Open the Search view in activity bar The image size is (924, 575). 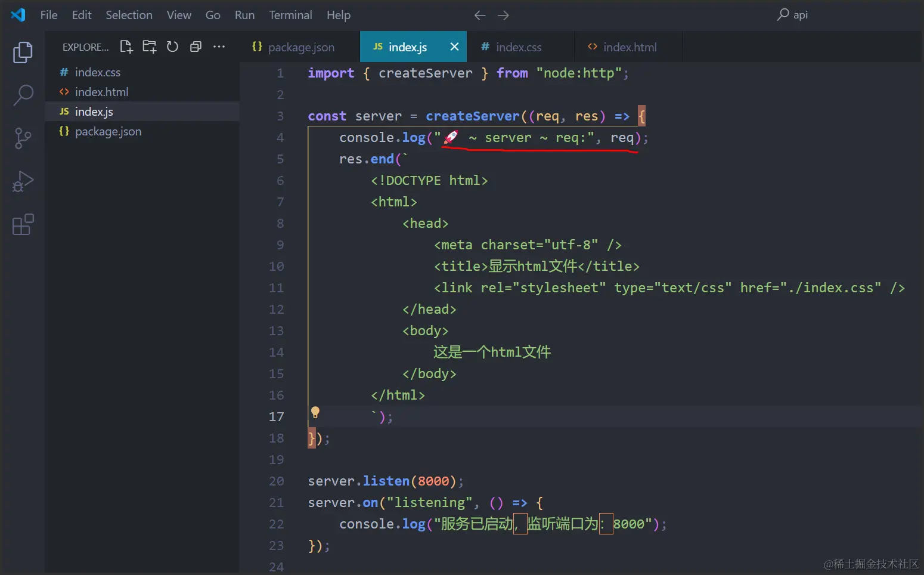[23, 95]
